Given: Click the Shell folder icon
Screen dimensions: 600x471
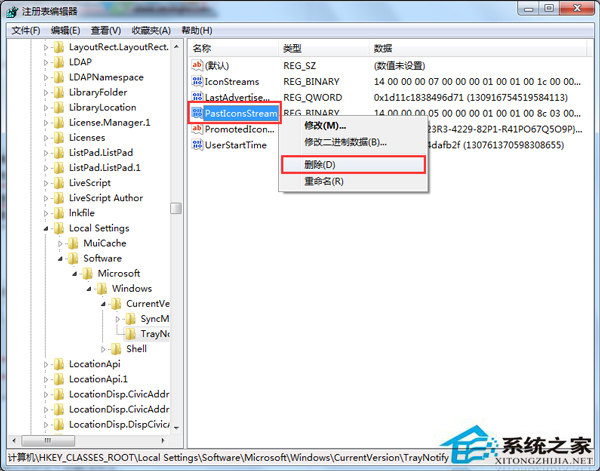Looking at the screenshot, I should 116,349.
